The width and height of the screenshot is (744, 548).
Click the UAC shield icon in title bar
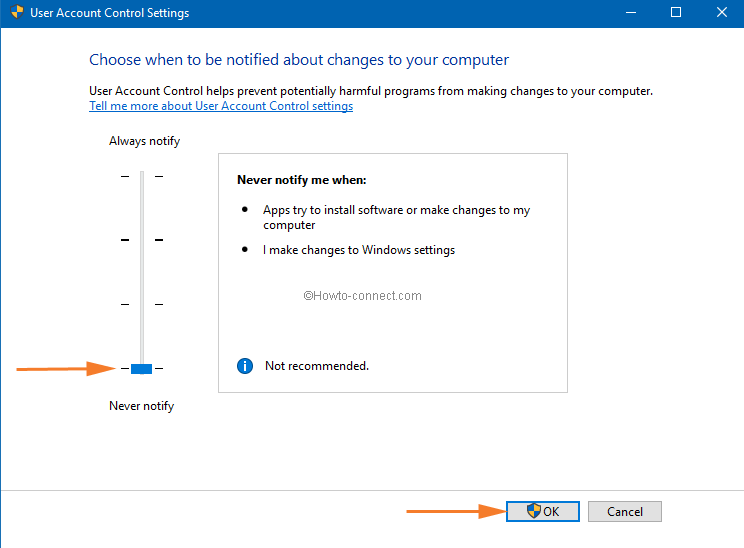point(17,12)
